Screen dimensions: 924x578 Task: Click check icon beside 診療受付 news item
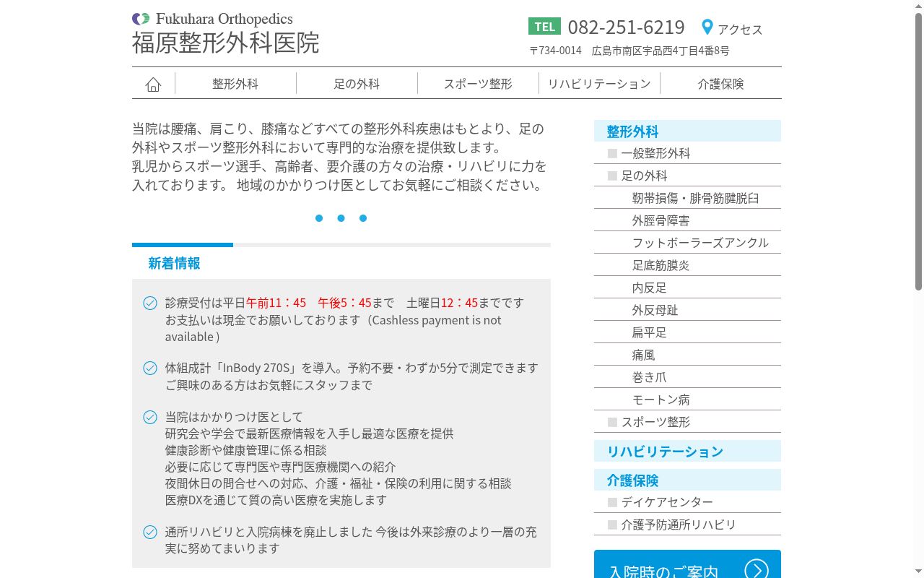pyautogui.click(x=150, y=303)
